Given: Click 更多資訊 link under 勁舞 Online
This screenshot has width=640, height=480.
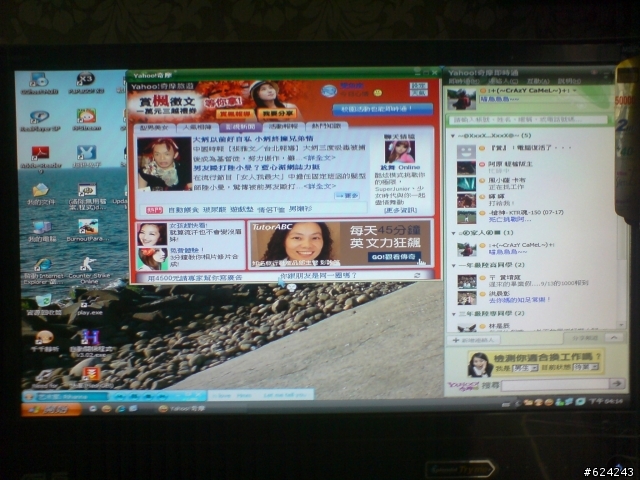Looking at the screenshot, I should pyautogui.click(x=400, y=210).
